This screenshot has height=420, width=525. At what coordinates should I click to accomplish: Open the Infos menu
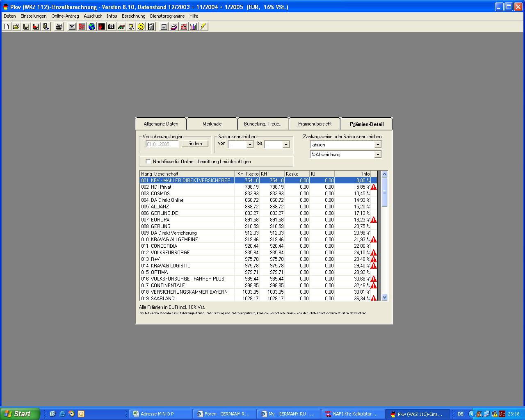click(112, 16)
